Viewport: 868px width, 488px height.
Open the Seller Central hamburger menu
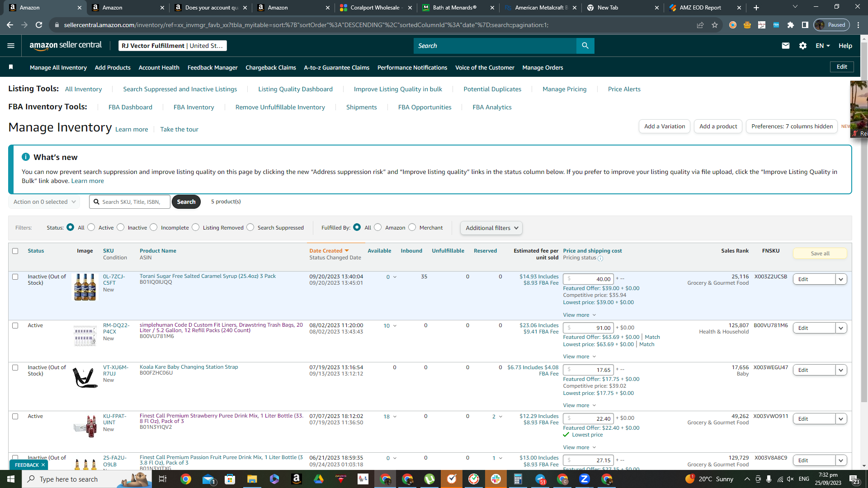tap(11, 46)
